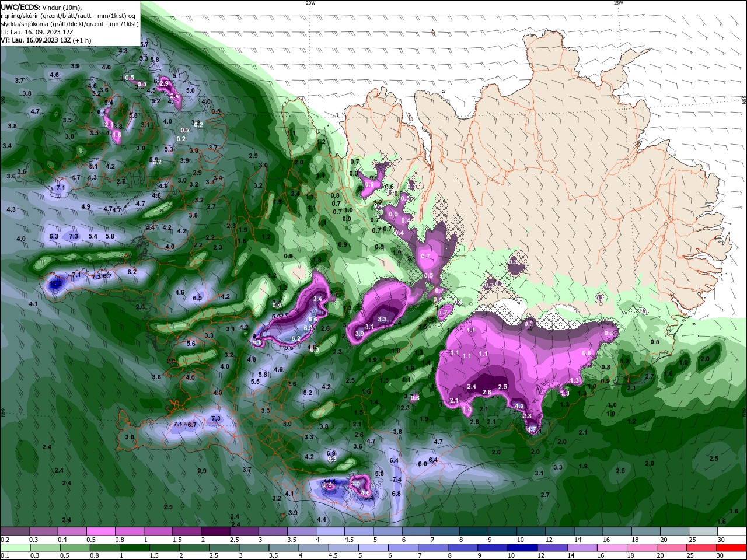Click the 8.2 precipitation value on the map
Viewport: 747px width, 560px height.
coord(295,338)
